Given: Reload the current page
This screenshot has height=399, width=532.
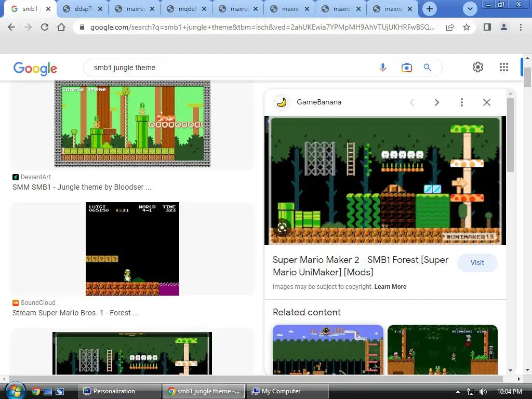Looking at the screenshot, I should (45, 27).
